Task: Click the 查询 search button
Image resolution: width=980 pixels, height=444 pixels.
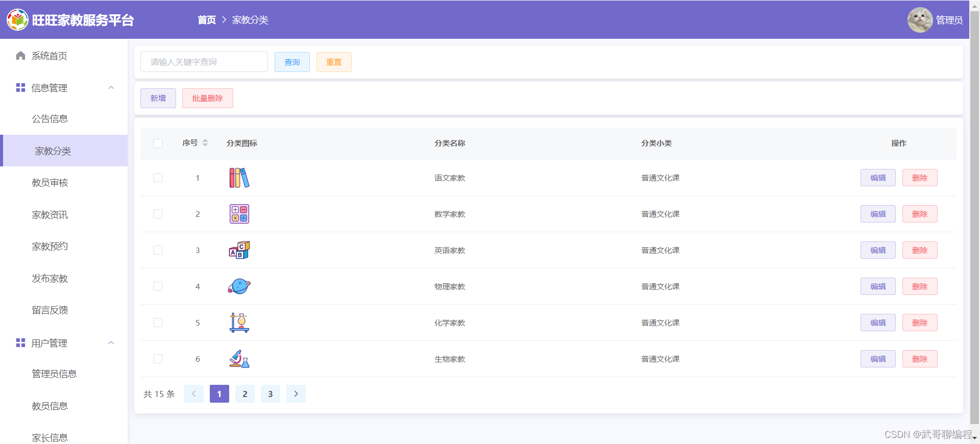Action: (x=292, y=62)
